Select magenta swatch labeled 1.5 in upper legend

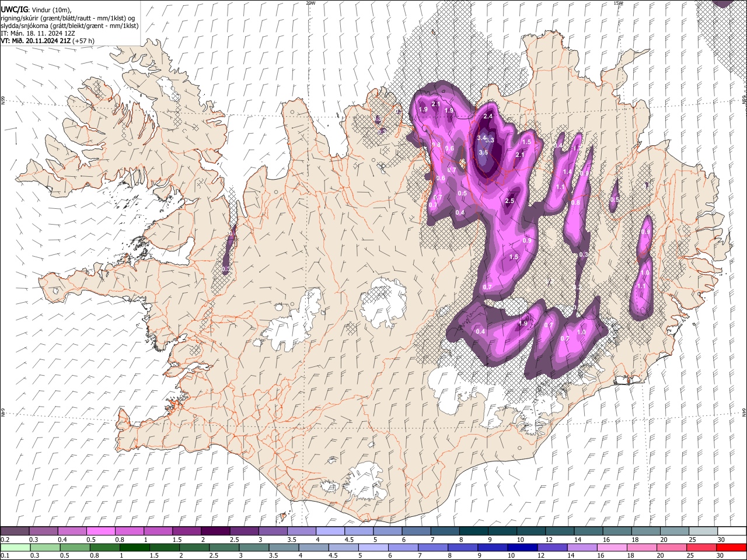pos(186,531)
